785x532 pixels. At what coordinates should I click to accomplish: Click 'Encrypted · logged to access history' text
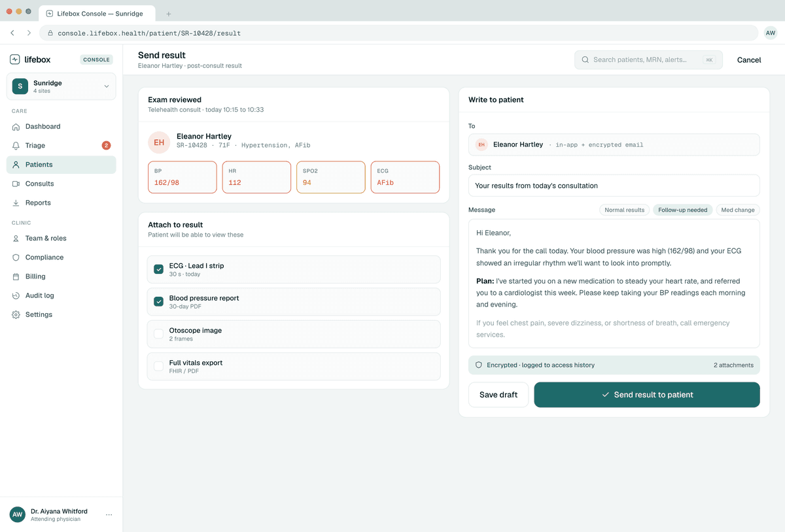click(x=540, y=365)
